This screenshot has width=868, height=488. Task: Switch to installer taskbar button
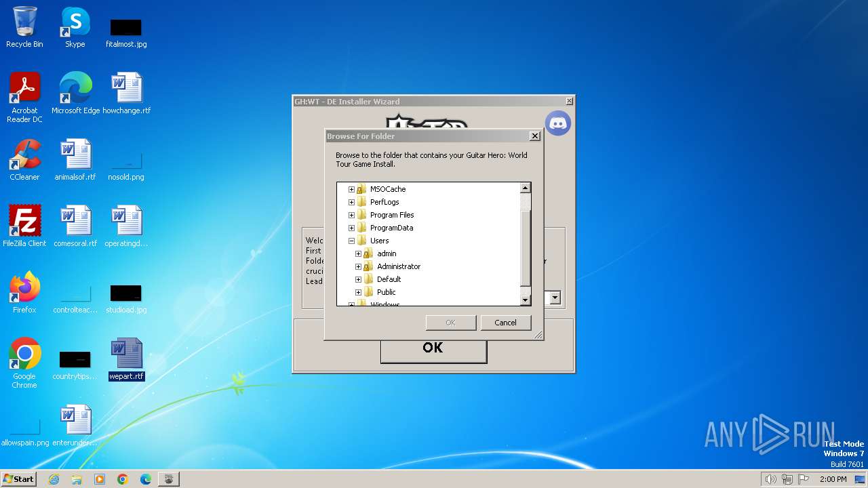[x=169, y=479]
